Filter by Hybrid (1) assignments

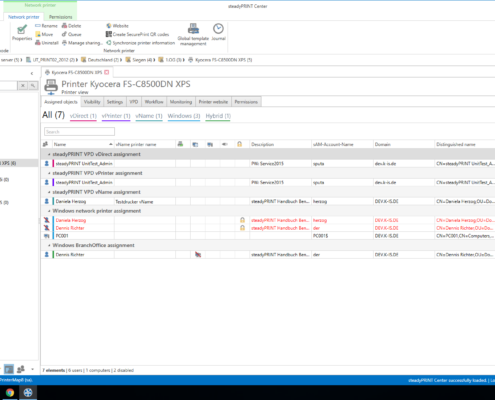pyautogui.click(x=218, y=116)
